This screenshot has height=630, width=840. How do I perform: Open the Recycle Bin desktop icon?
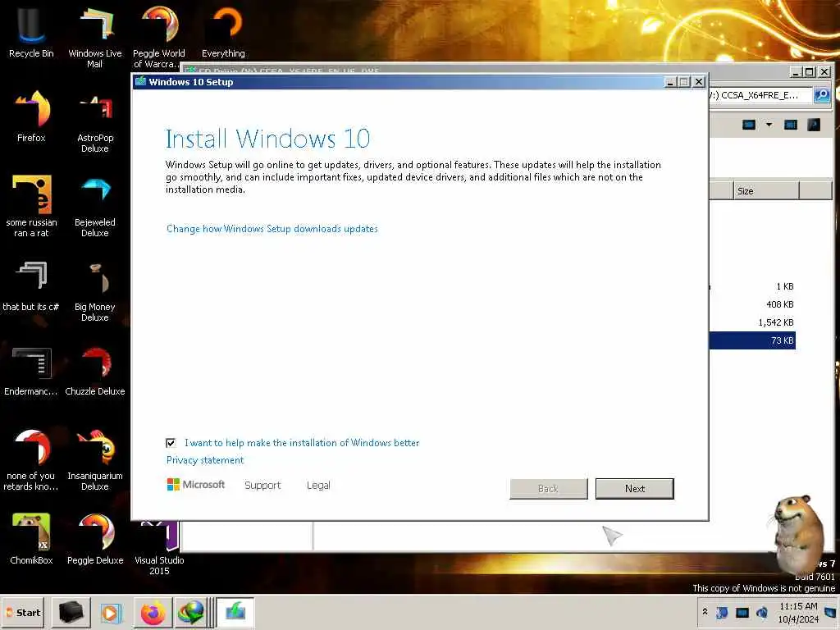pos(31,32)
